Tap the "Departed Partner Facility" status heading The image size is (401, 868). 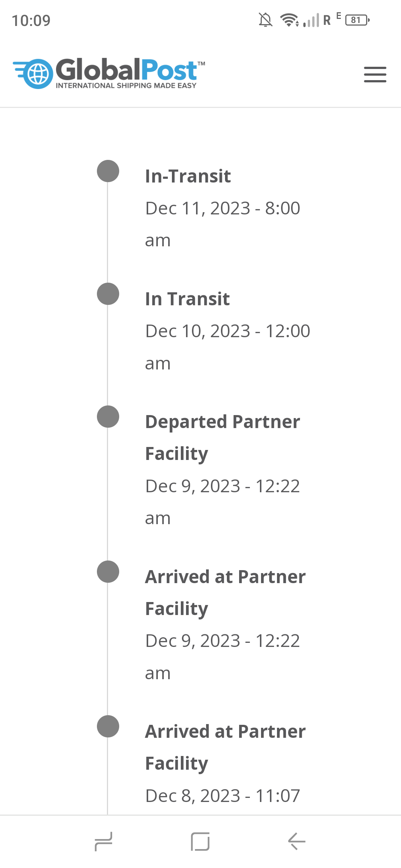222,438
